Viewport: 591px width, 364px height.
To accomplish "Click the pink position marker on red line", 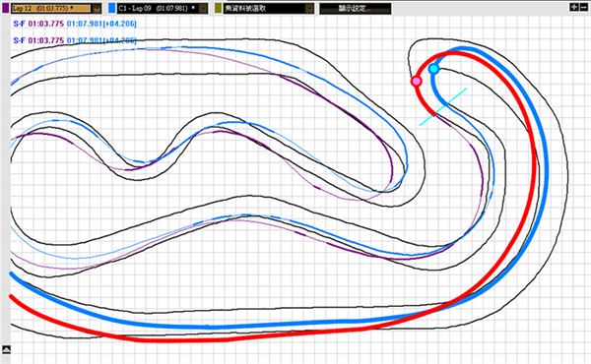I will 416,81.
